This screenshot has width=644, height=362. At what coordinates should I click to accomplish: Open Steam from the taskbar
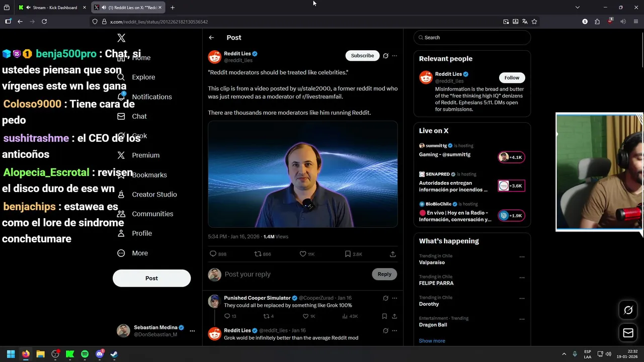(114, 354)
